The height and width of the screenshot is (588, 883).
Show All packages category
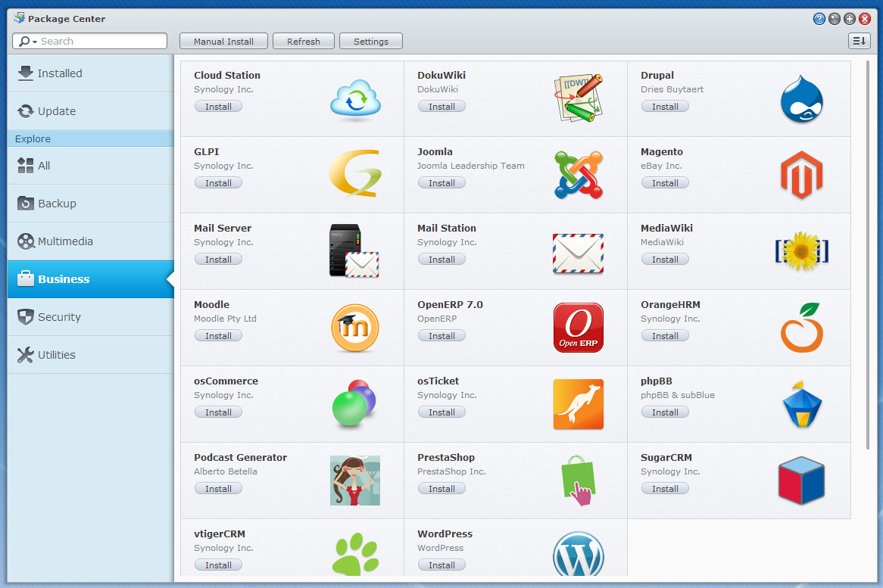(x=91, y=166)
